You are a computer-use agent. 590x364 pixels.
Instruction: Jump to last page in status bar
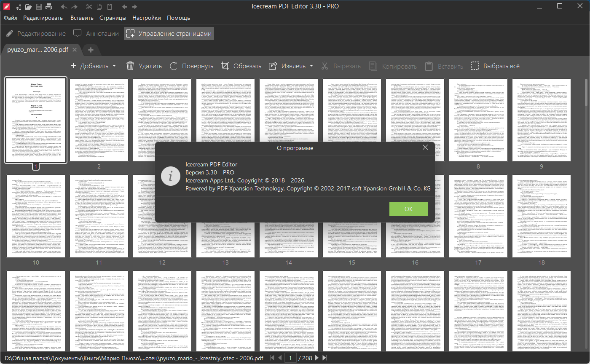(x=324, y=358)
